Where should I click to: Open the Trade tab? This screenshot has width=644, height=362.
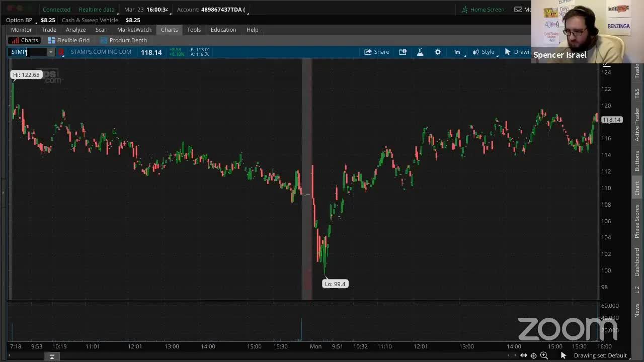coord(49,30)
